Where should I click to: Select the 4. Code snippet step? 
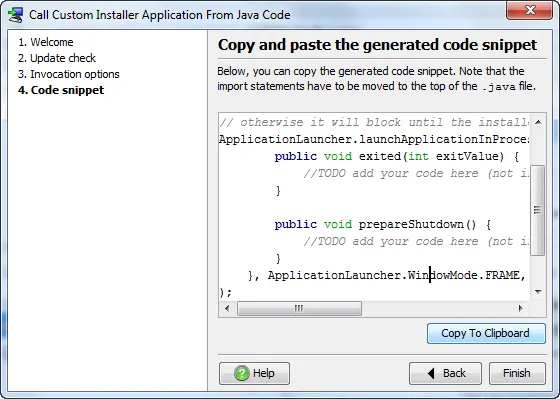pos(61,90)
